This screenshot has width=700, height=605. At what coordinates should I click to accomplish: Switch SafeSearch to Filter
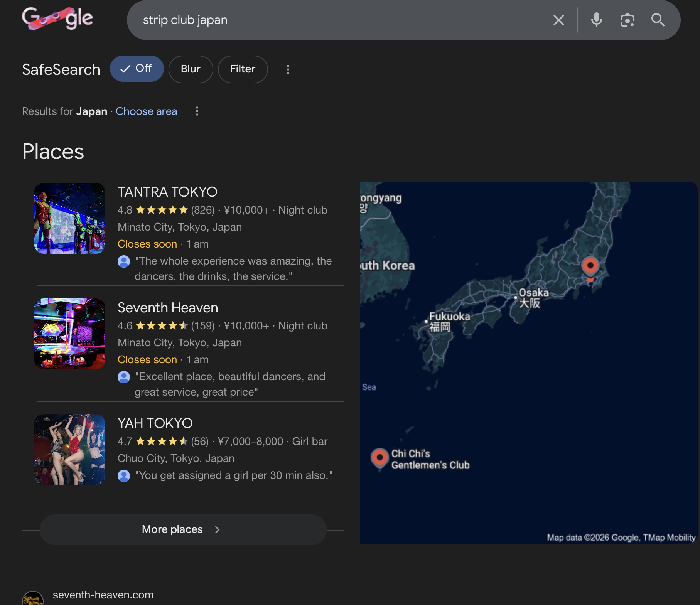click(x=243, y=69)
